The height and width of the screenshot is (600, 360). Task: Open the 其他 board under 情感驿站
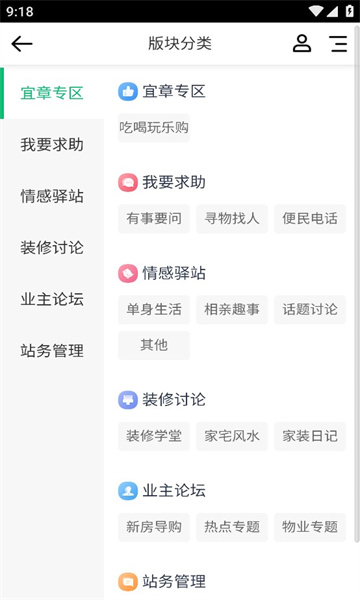click(x=154, y=345)
